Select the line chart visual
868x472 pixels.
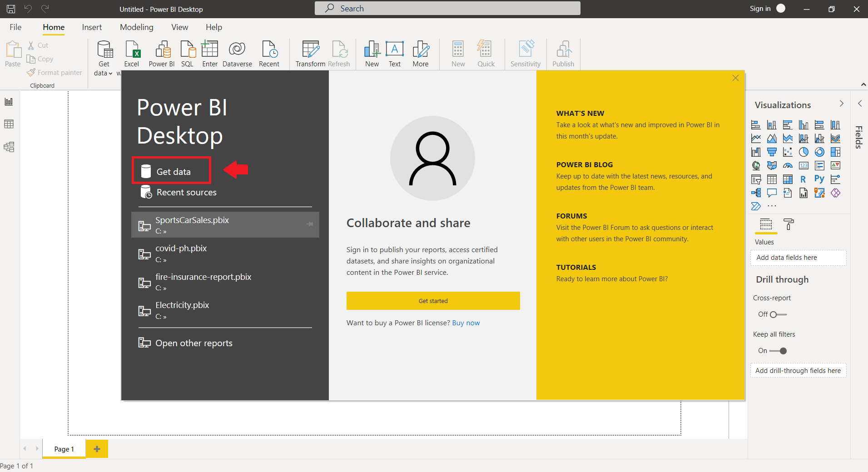pyautogui.click(x=756, y=139)
